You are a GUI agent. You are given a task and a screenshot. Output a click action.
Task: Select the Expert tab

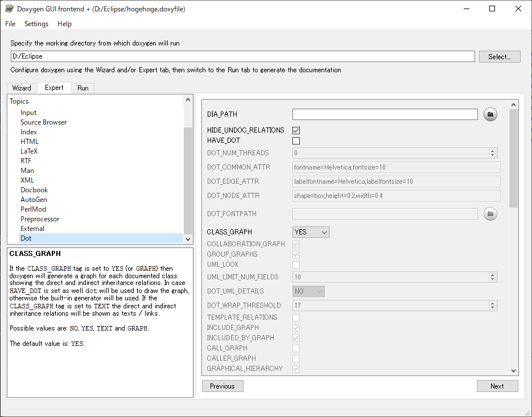54,88
